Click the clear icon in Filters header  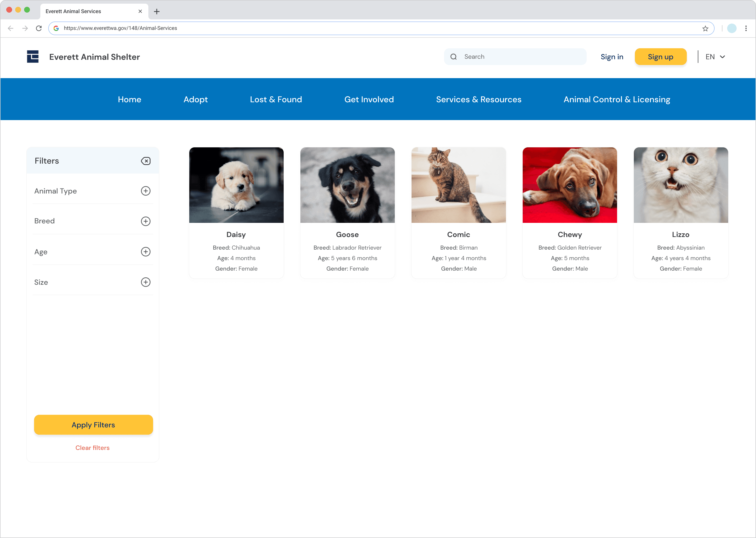(x=146, y=161)
